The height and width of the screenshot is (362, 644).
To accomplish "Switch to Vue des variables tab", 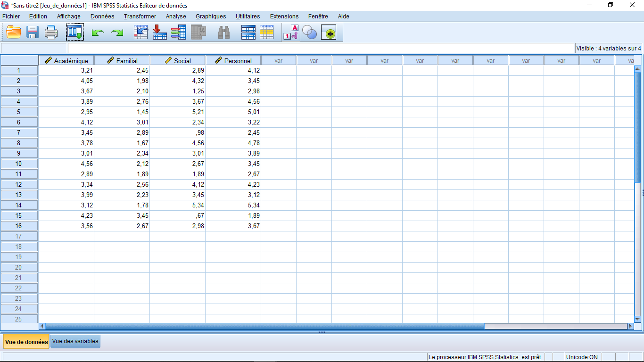I will 75,341.
